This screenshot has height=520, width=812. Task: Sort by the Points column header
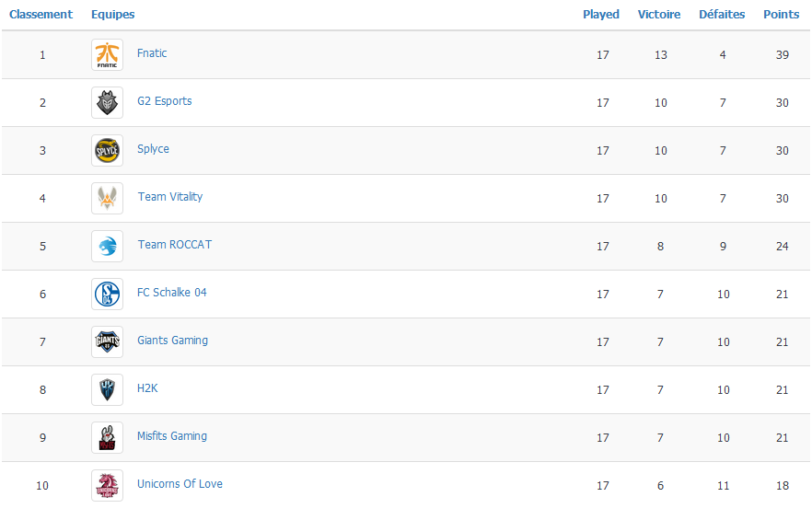tap(781, 15)
